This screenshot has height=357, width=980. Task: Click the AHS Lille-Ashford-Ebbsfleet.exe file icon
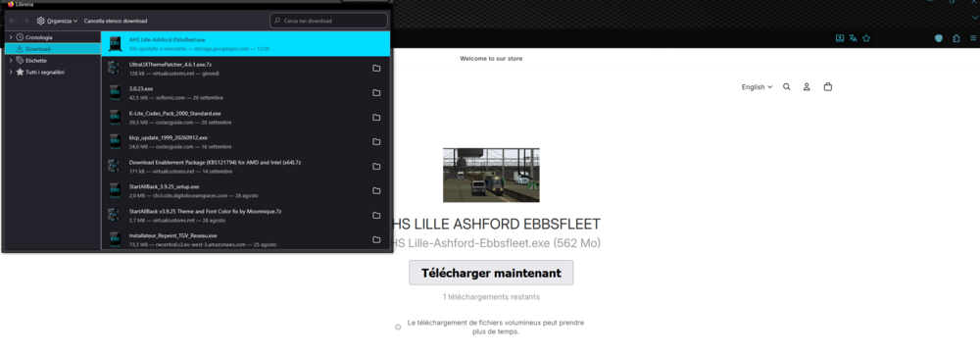coord(115,44)
